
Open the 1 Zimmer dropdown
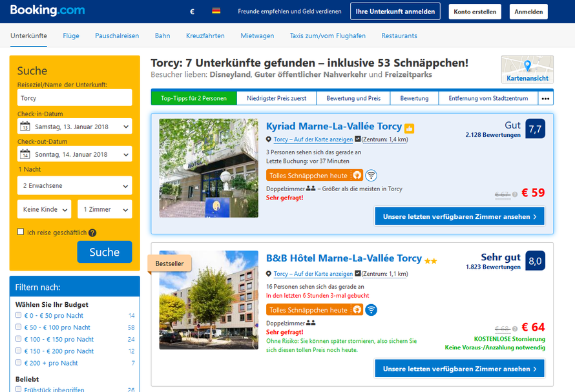105,209
